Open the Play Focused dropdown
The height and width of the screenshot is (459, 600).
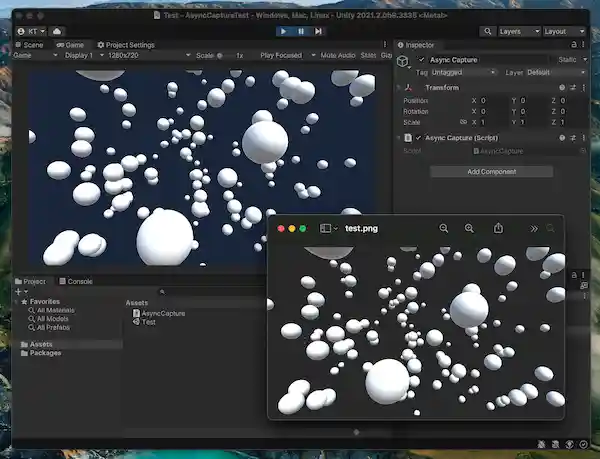[288, 55]
